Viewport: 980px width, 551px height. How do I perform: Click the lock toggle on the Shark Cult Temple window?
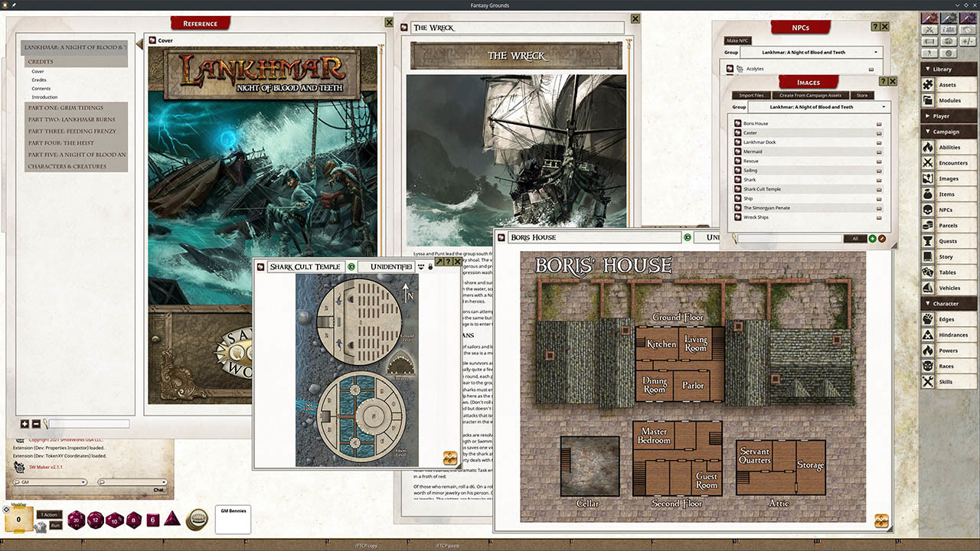(x=432, y=266)
